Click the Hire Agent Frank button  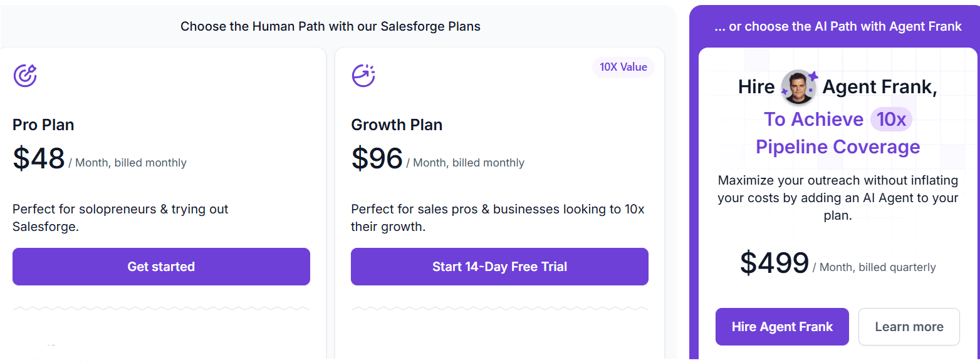coord(782,327)
